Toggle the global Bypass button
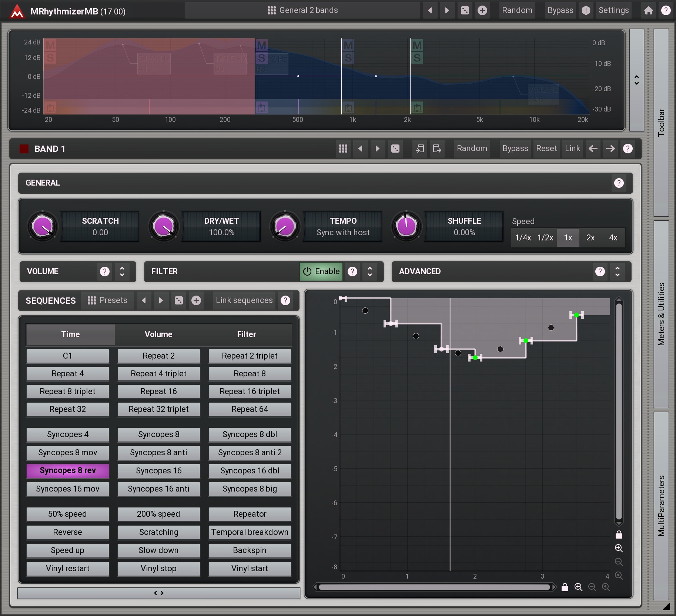 [560, 10]
